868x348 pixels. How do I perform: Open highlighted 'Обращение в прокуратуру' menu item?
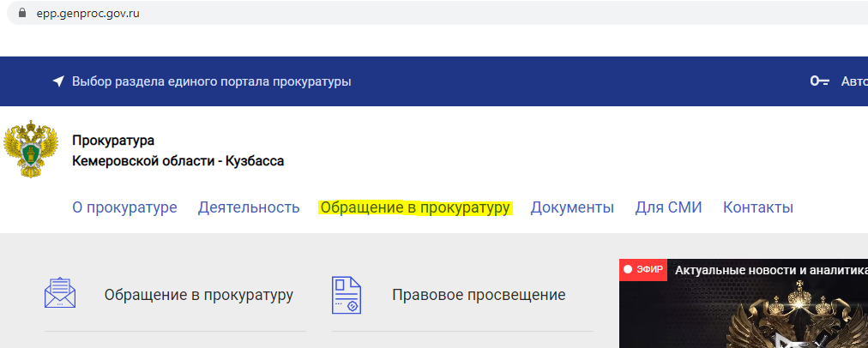click(x=416, y=208)
